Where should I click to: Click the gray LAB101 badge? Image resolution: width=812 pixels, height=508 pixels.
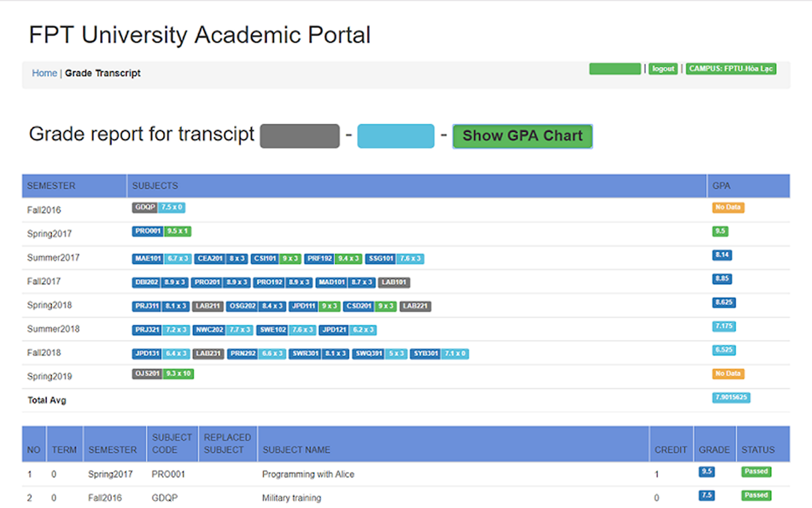pos(394,282)
